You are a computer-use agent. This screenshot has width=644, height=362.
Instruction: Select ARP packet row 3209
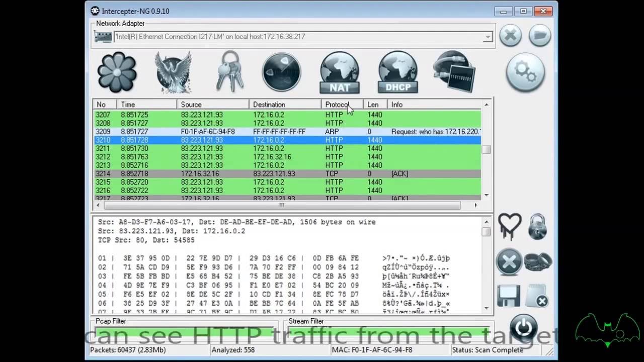coord(287,132)
